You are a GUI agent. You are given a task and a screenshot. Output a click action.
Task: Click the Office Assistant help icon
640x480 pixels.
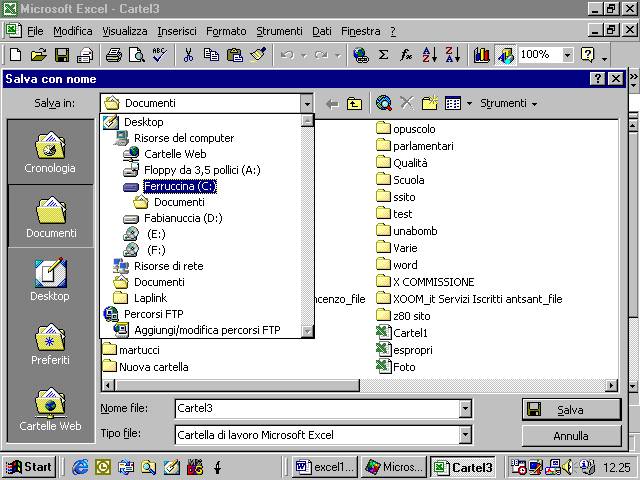tap(587, 54)
